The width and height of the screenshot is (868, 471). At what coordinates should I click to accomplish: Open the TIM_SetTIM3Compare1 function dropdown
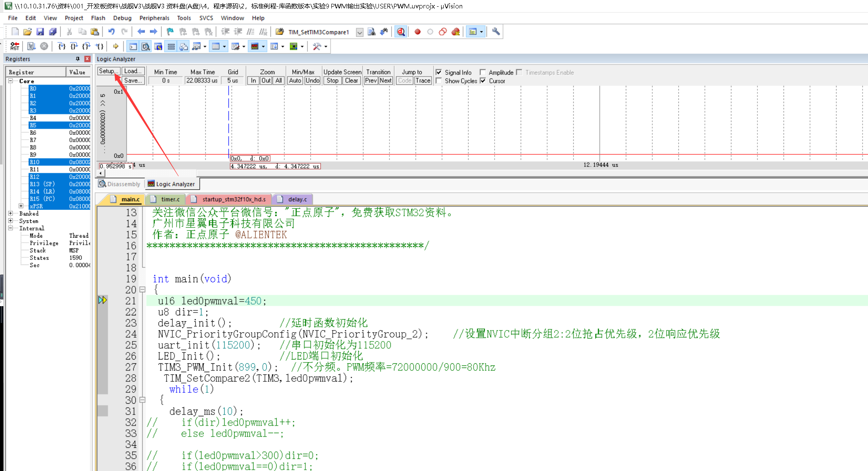click(360, 32)
